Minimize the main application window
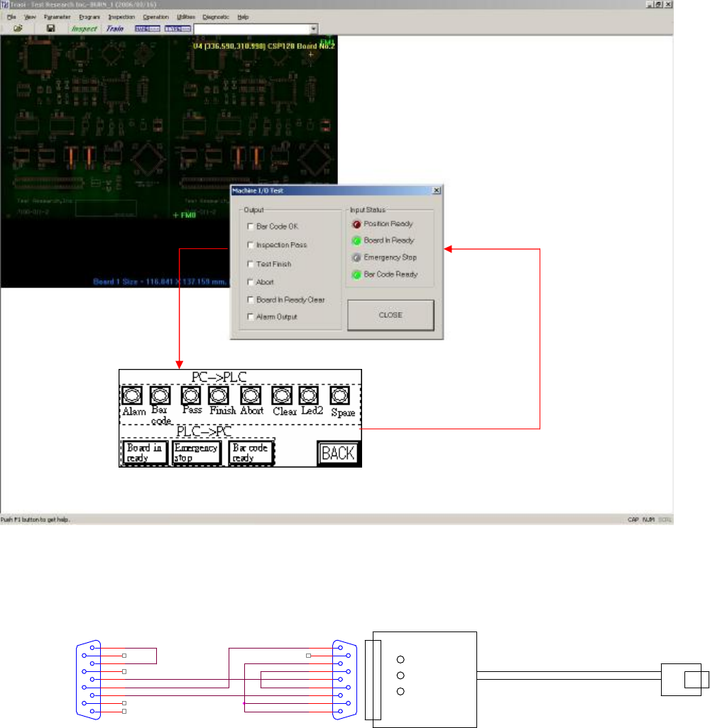 [649, 4]
